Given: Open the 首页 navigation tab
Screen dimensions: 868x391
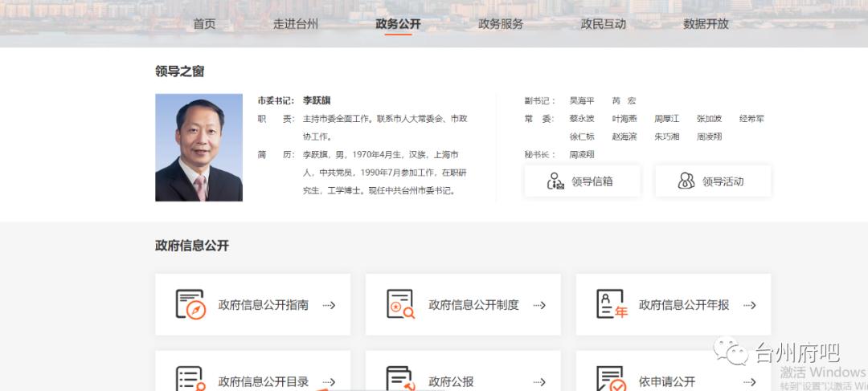Looking at the screenshot, I should (204, 24).
